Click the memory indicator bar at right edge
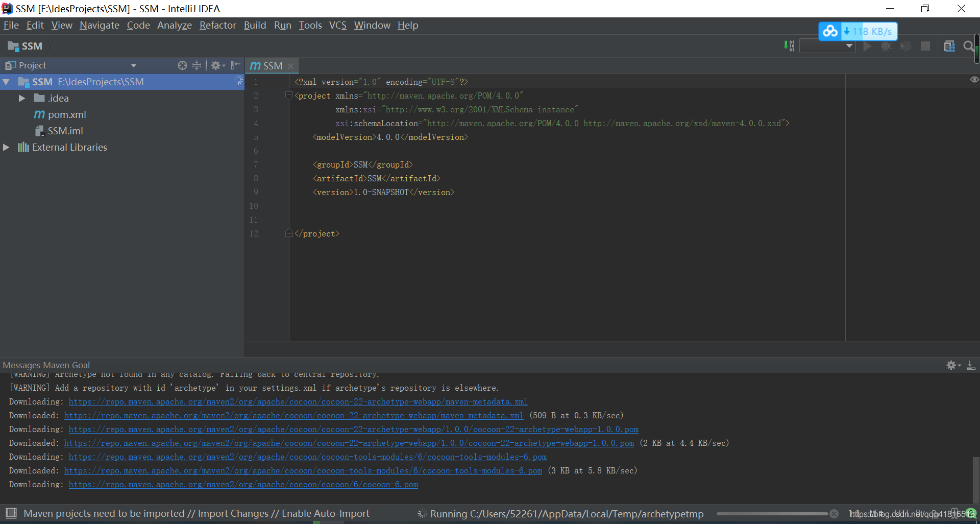 pyautogui.click(x=977, y=48)
